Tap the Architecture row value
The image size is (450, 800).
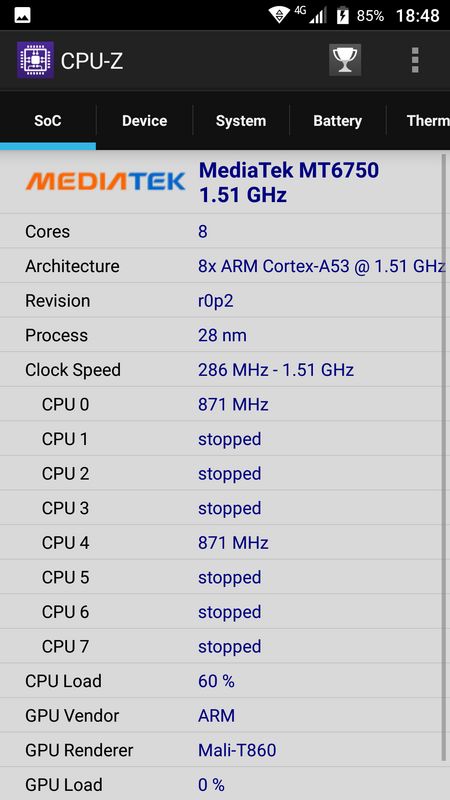pyautogui.click(x=321, y=266)
